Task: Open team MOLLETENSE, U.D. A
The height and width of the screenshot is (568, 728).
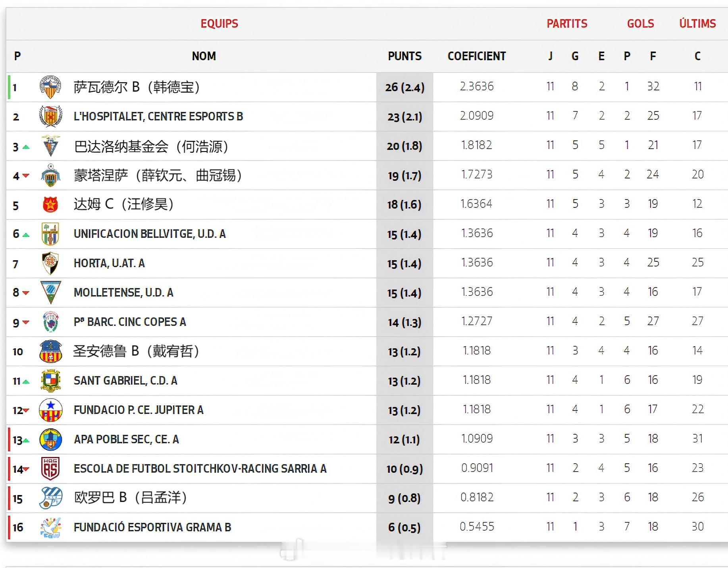Action: [x=123, y=292]
